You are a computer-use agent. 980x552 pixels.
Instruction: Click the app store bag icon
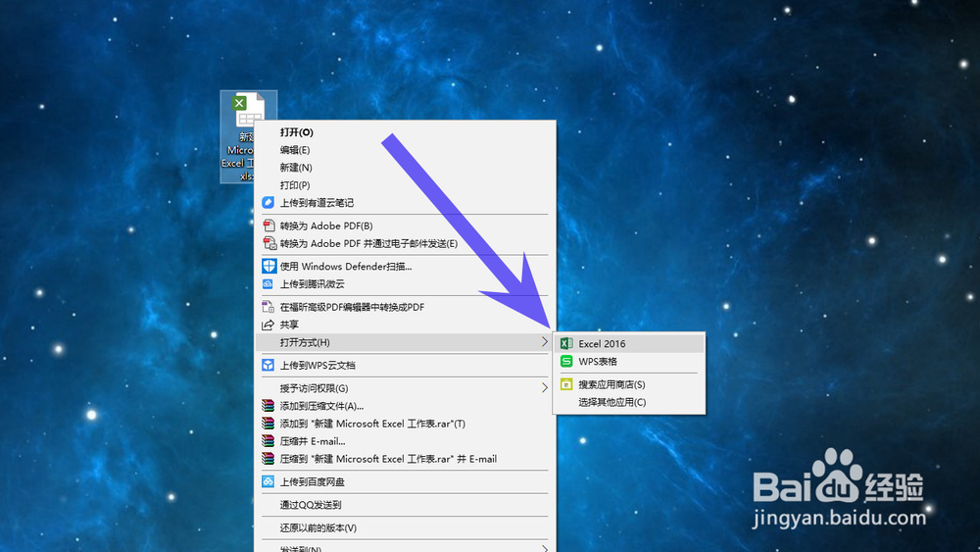tap(566, 383)
